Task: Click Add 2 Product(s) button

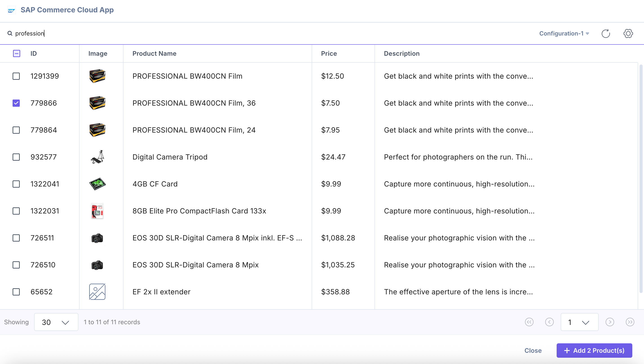Action: tap(594, 351)
